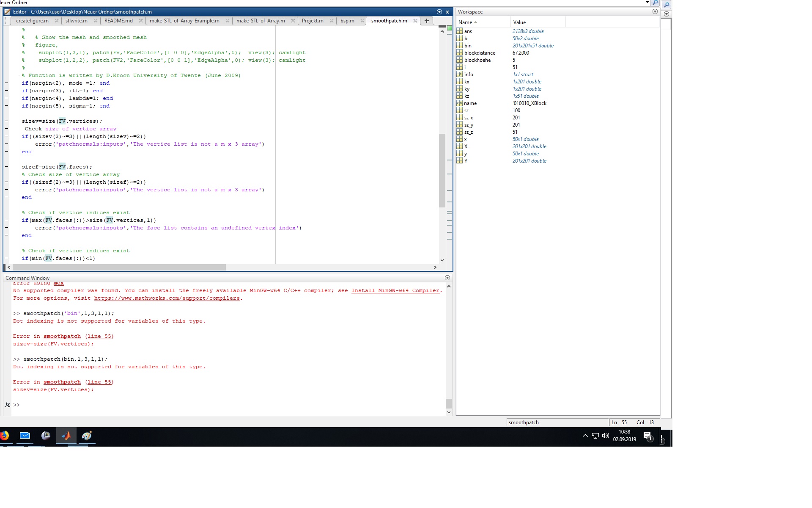This screenshot has width=812, height=508.
Task: Open the Workspace panel actions dropdown
Action: coord(655,12)
